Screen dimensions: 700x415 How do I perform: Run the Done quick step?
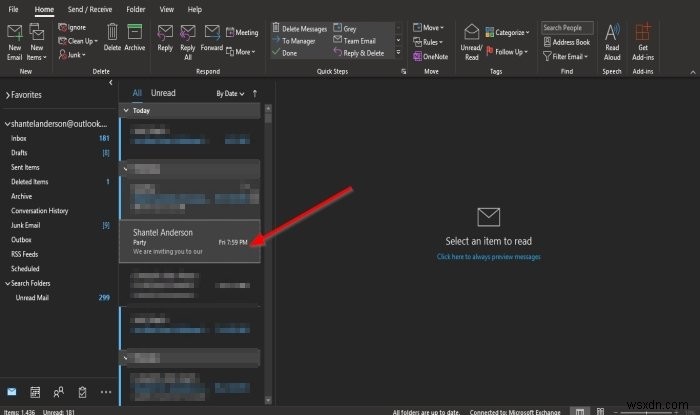[x=284, y=53]
